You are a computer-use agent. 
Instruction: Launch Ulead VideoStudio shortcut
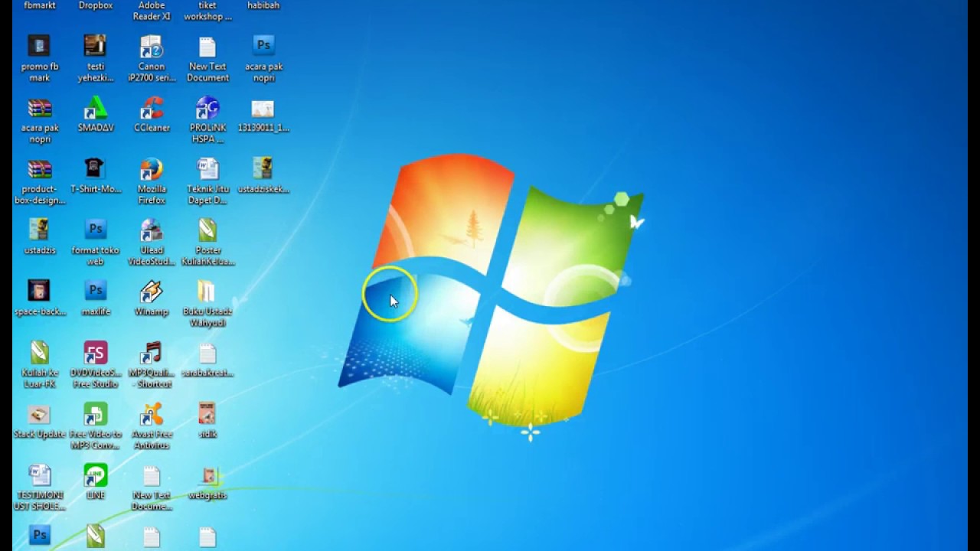(152, 230)
